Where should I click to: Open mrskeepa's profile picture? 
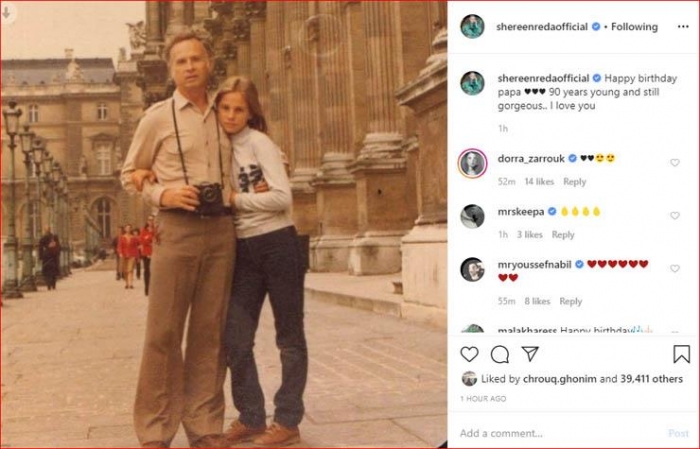472,216
